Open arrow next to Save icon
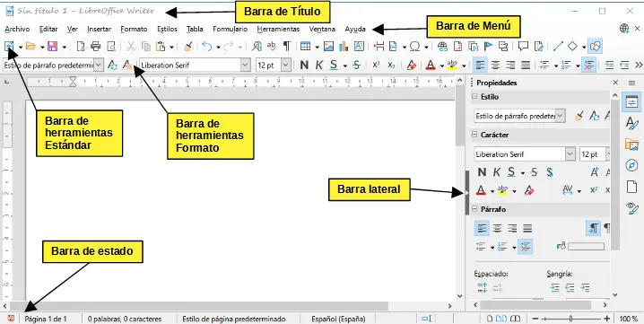This screenshot has width=644, height=324. point(64,47)
